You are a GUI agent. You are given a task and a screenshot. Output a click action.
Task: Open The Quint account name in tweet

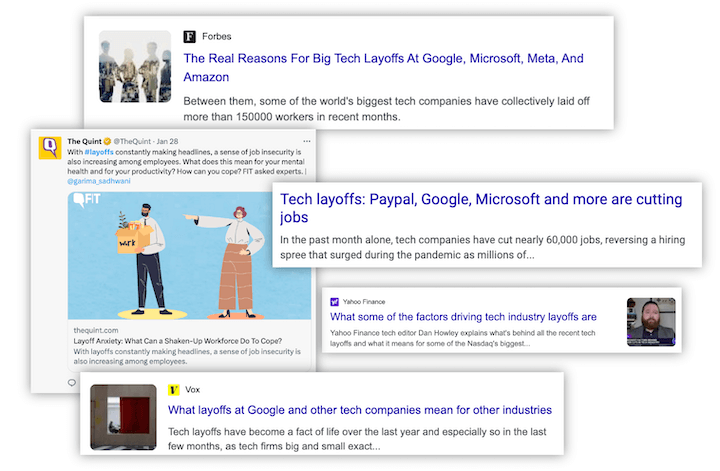[x=84, y=141]
